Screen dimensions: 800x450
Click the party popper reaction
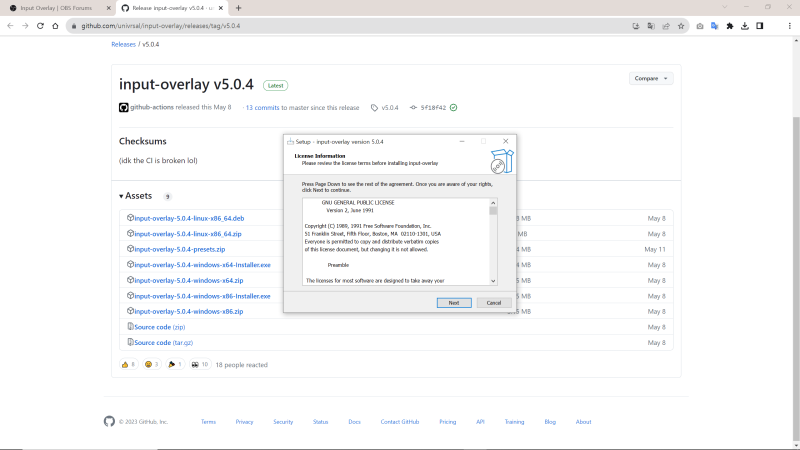pos(174,364)
